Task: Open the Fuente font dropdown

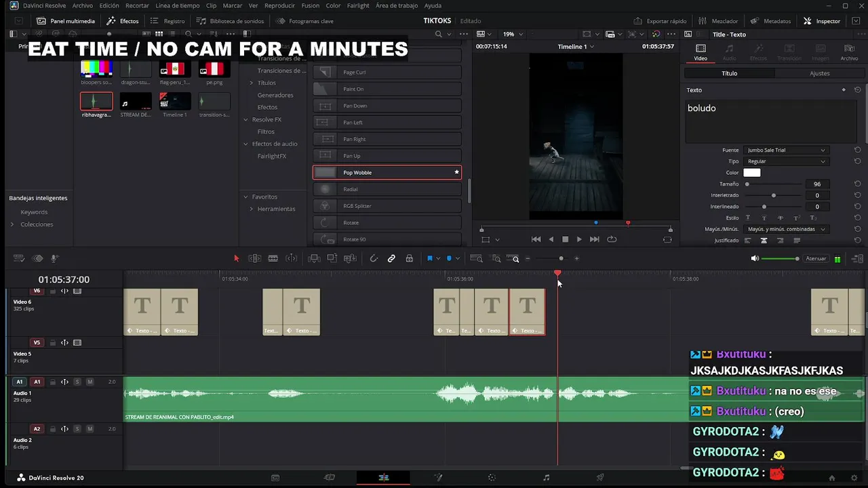Action: [786, 150]
